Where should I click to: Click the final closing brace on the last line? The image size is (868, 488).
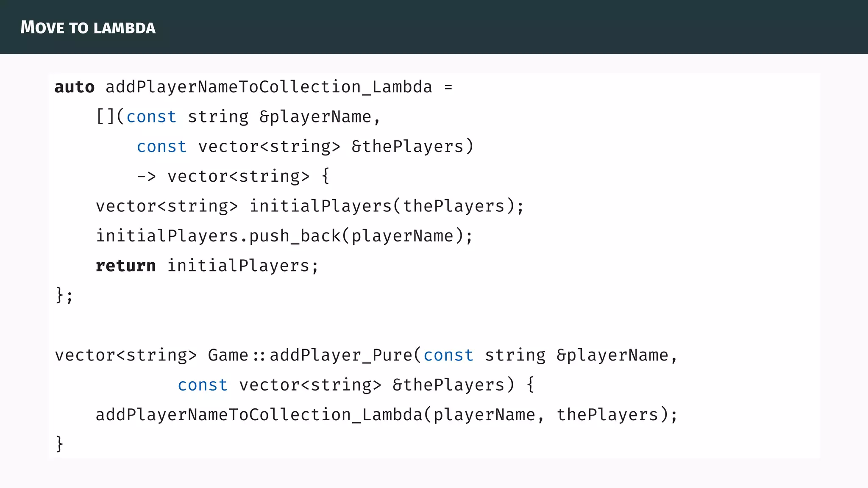[59, 444]
